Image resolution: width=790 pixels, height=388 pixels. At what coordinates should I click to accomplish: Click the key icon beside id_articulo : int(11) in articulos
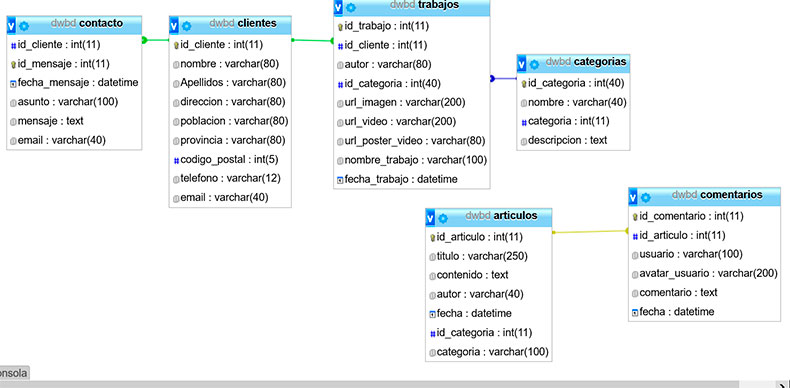click(432, 237)
